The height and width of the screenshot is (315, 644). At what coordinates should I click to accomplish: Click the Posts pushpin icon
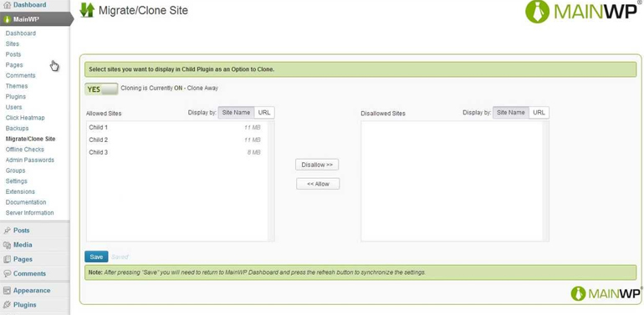pyautogui.click(x=7, y=231)
